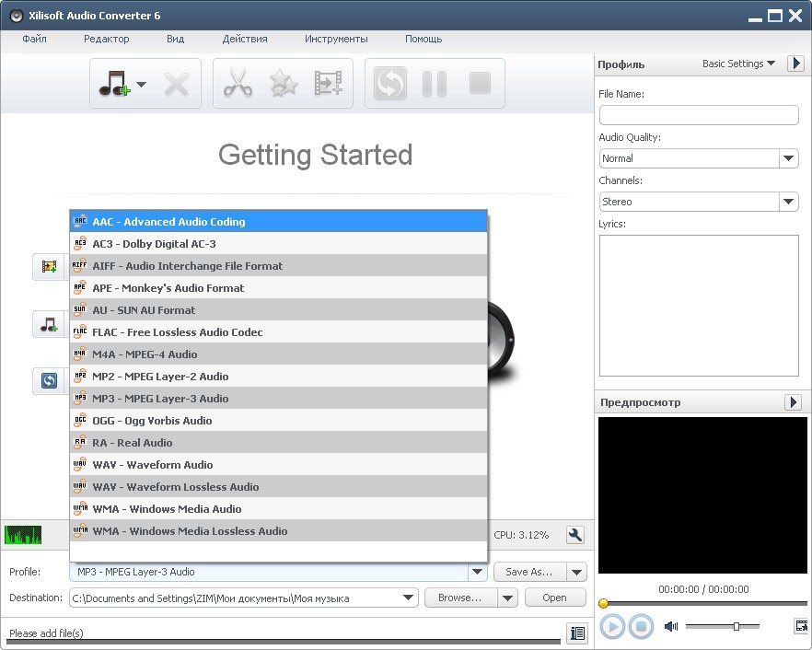Open the Audio Quality dropdown
This screenshot has width=812, height=650.
coord(788,158)
